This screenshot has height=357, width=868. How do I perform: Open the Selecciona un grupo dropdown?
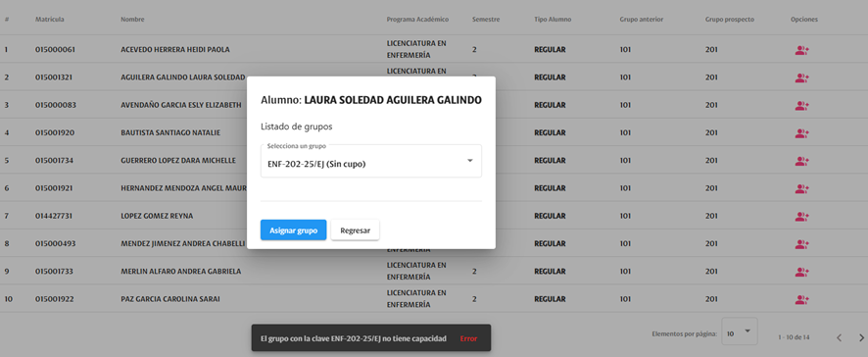tap(371, 161)
